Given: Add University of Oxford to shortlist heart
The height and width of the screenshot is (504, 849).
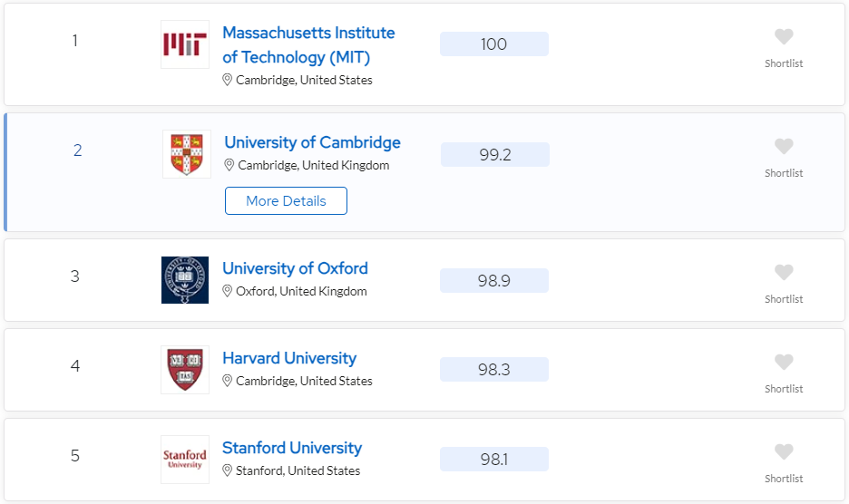Looking at the screenshot, I should pos(784,272).
